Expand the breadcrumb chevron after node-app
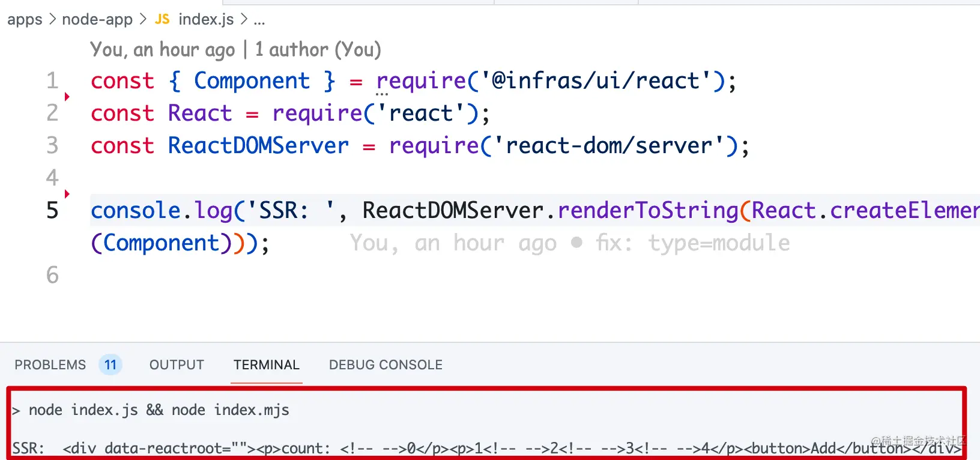This screenshot has height=460, width=980. [143, 19]
